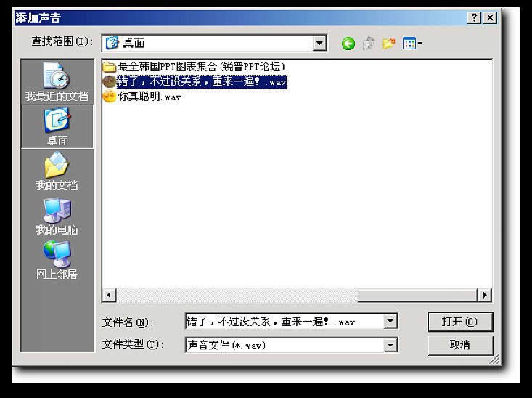Image resolution: width=532 pixels, height=398 pixels.
Task: Open 我的文档 from the sidebar
Action: click(x=57, y=171)
